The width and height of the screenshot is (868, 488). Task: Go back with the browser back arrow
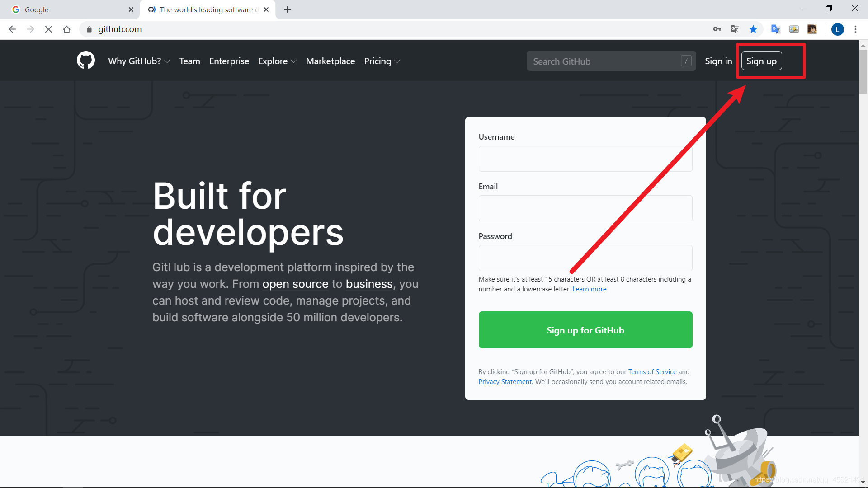pyautogui.click(x=12, y=29)
